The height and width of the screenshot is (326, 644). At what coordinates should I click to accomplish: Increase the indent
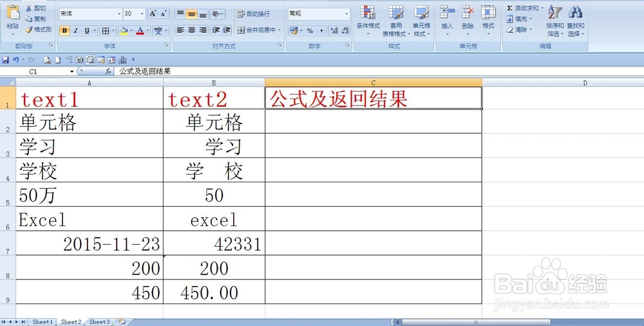coord(227,30)
